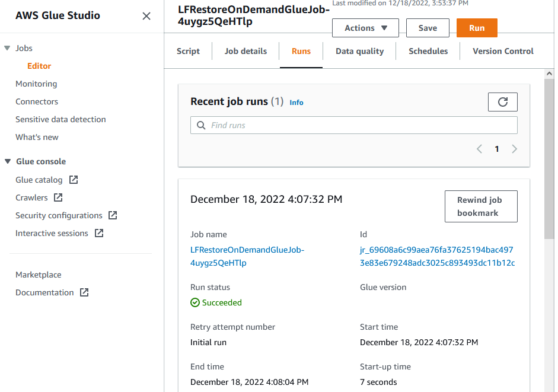Open the Editor page
558x392 pixels.
click(x=39, y=66)
